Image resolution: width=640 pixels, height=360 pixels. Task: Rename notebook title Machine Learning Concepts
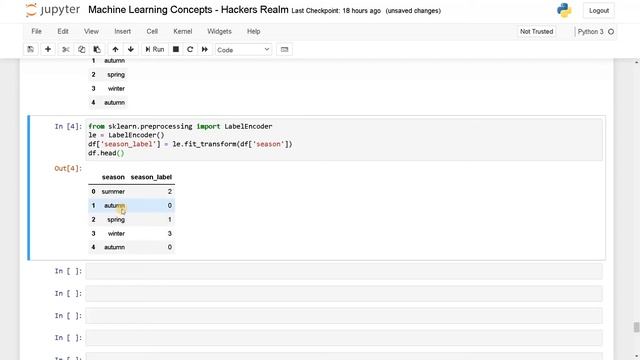pos(188,10)
